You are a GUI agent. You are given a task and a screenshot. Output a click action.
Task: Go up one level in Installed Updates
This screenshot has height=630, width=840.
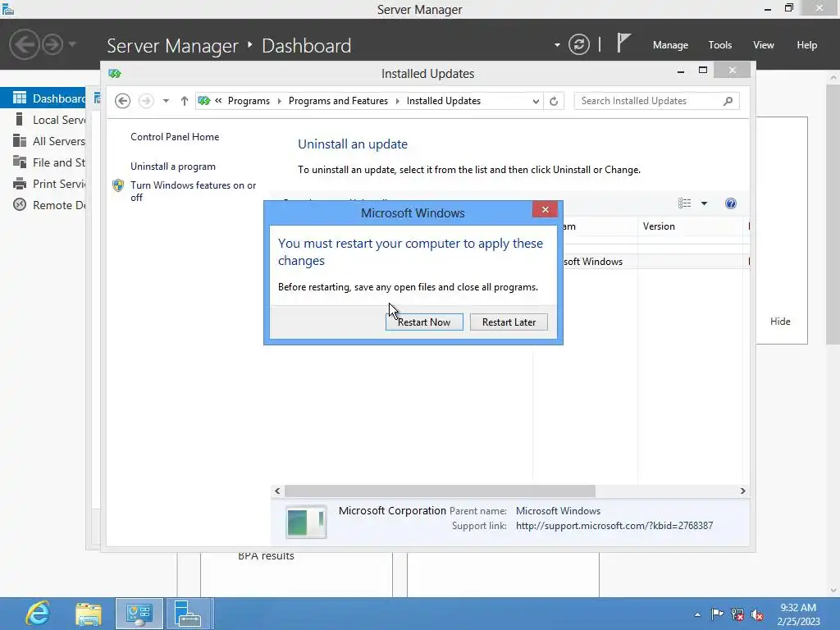click(x=185, y=101)
